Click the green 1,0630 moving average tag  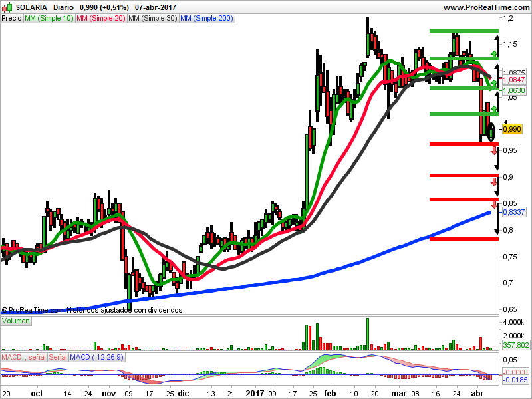tap(514, 90)
